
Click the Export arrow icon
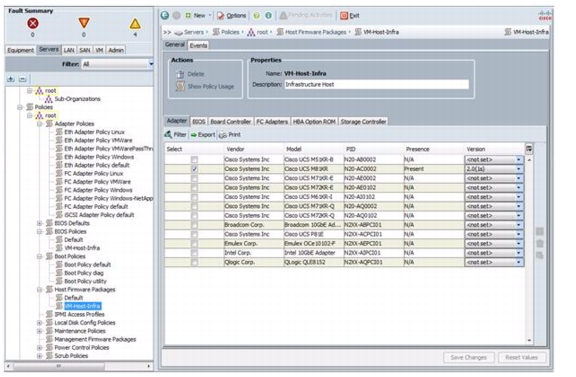pos(194,135)
